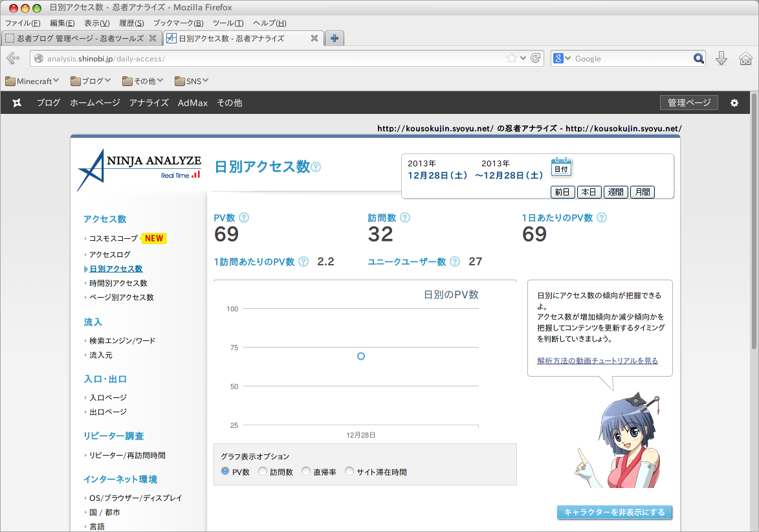The width and height of the screenshot is (759, 532).
Task: Open コスモスコープ in sidebar
Action: (x=114, y=238)
